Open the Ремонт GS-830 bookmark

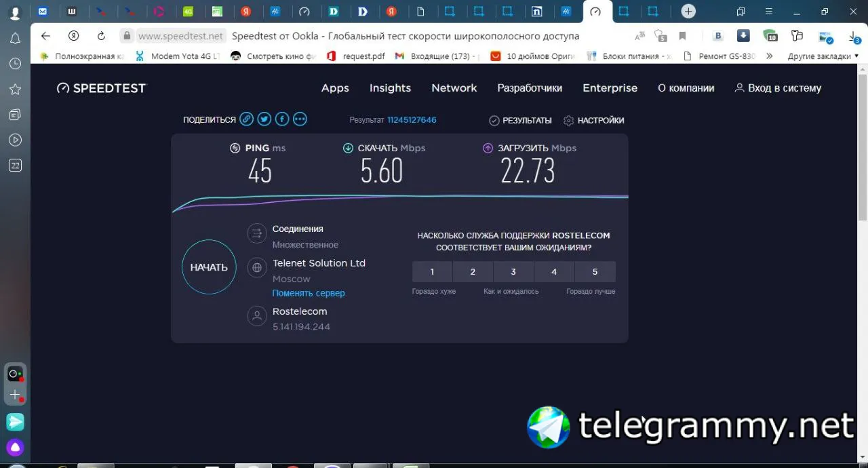721,56
